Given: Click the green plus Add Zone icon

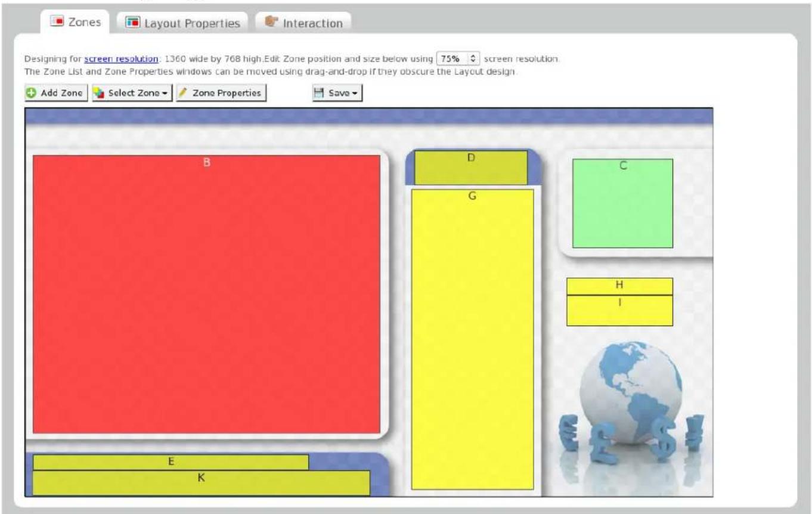Looking at the screenshot, I should click(32, 94).
